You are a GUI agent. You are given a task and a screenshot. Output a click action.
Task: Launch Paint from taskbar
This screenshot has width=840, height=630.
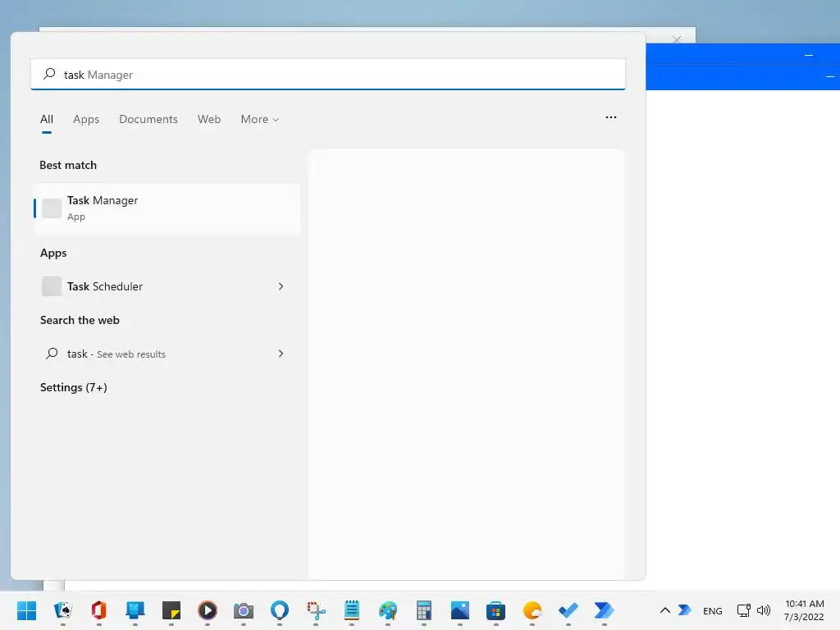[388, 610]
